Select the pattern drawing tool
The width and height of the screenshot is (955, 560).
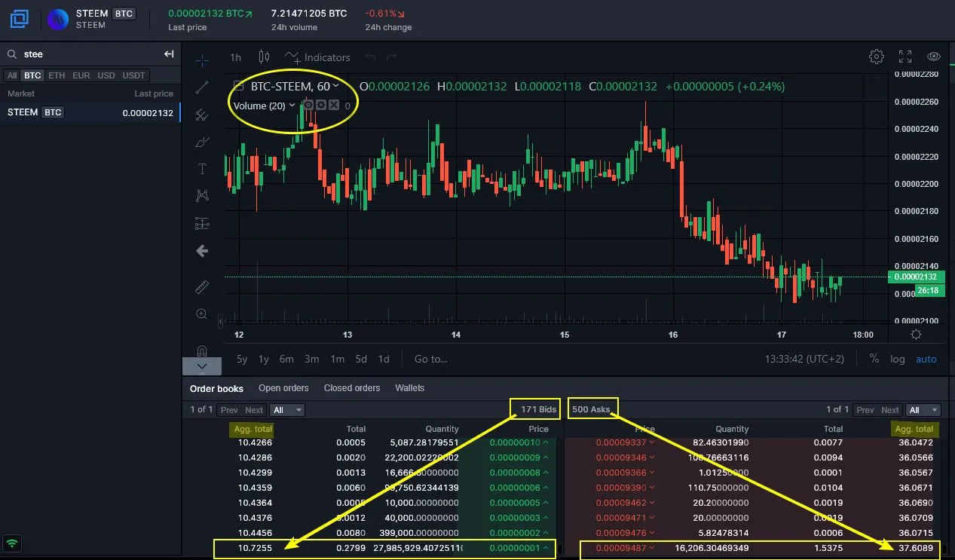[x=202, y=196]
